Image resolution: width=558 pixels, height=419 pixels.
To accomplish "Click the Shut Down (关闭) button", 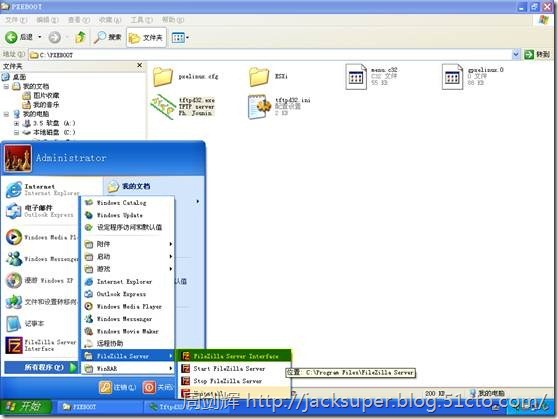I will 159,387.
